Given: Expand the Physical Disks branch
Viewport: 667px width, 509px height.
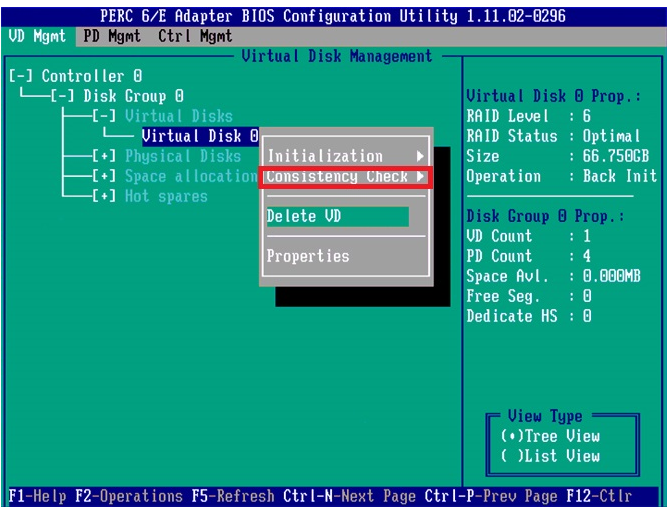Looking at the screenshot, I should (104, 156).
